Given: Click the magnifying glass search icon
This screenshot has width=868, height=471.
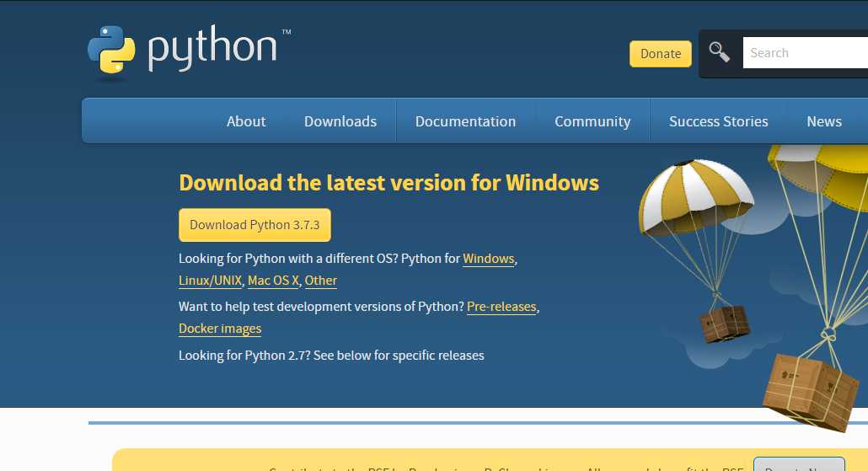Looking at the screenshot, I should (719, 52).
